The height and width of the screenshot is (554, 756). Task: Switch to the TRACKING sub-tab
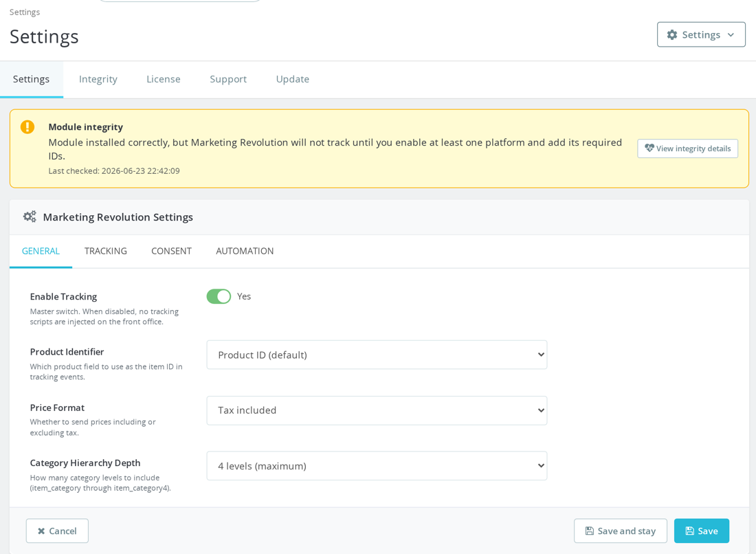[106, 251]
